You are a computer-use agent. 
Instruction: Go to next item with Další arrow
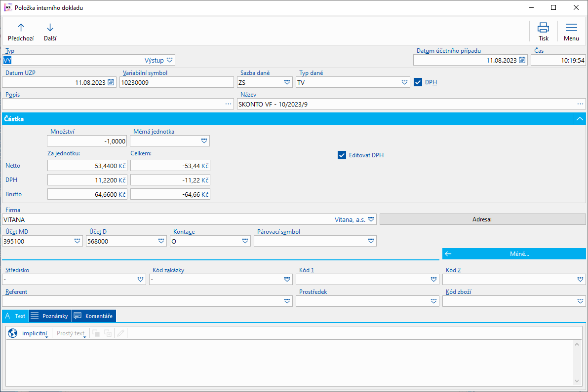[50, 28]
